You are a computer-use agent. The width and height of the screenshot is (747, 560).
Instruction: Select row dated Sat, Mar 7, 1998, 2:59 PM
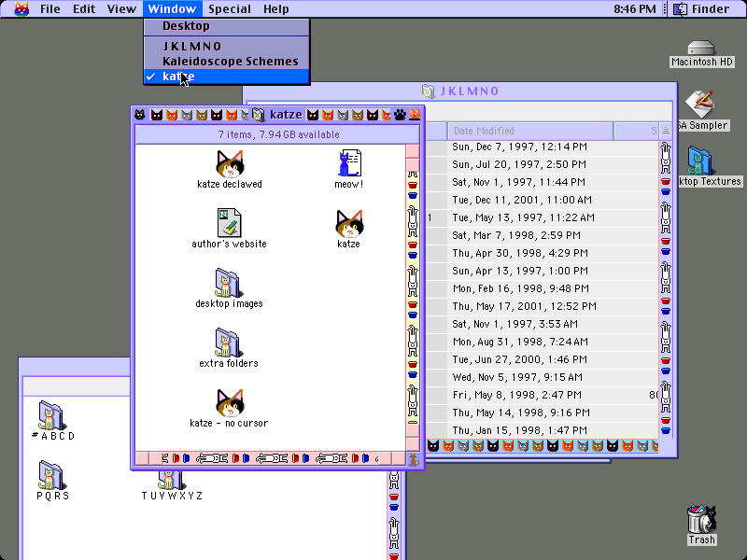[x=543, y=235]
